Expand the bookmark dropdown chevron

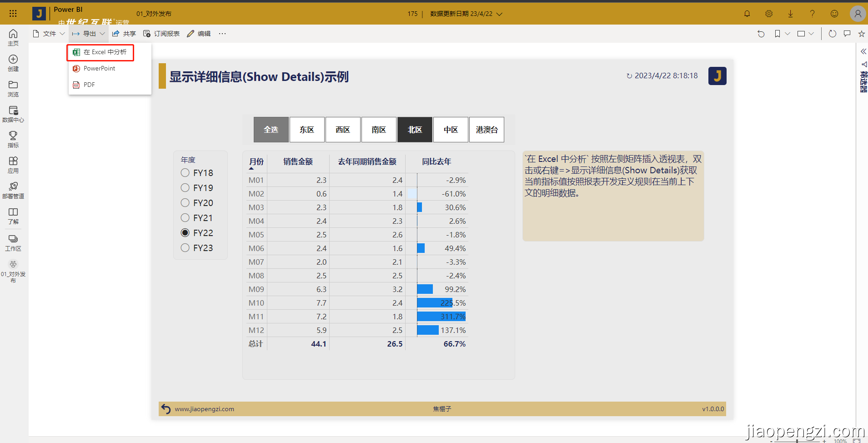coord(788,34)
